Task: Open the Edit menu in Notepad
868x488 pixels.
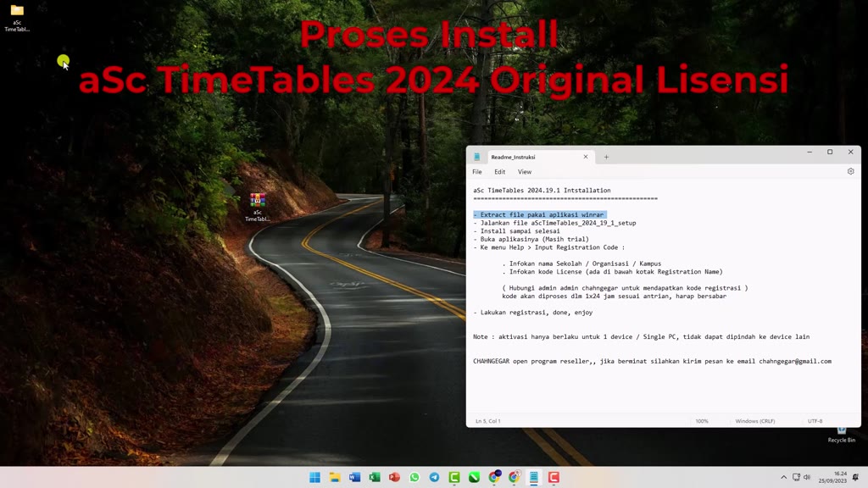Action: point(499,171)
